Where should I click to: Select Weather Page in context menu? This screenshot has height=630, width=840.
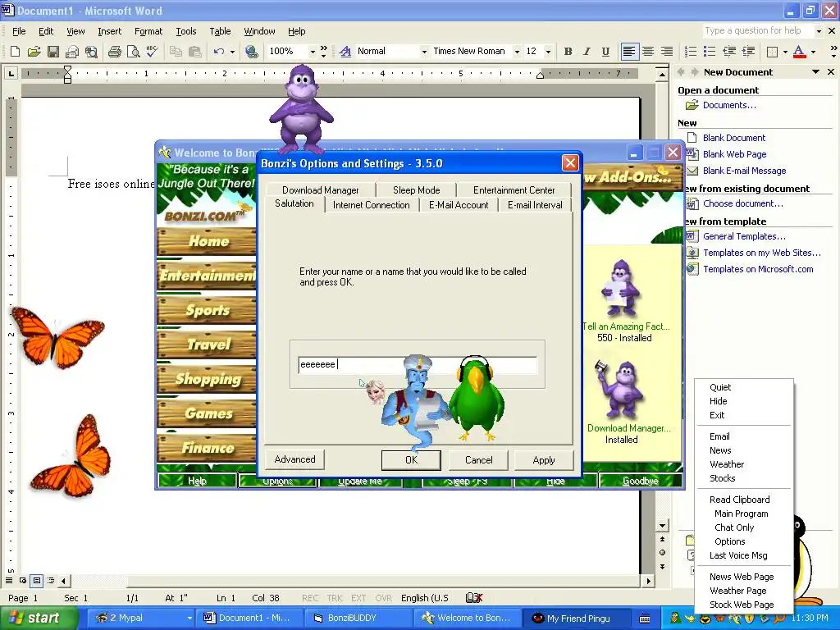click(x=737, y=591)
